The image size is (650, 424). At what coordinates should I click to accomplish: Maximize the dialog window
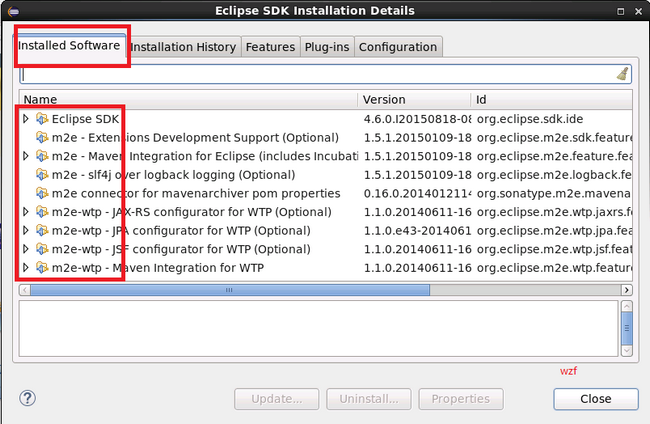(x=621, y=11)
